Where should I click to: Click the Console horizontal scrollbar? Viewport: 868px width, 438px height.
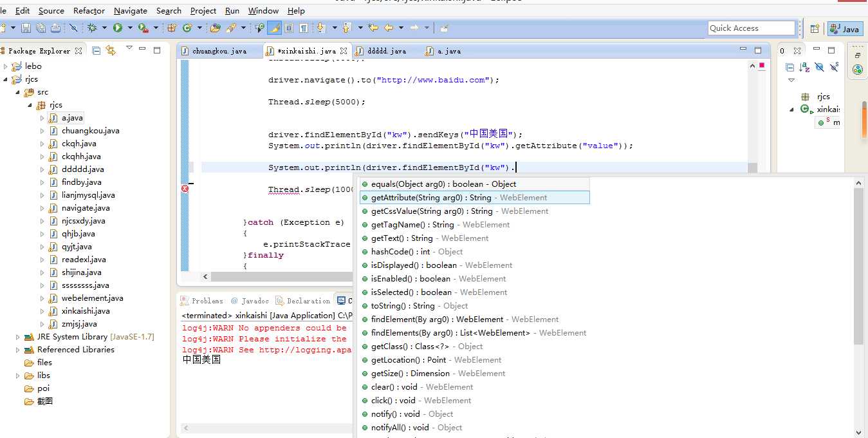coord(267,428)
